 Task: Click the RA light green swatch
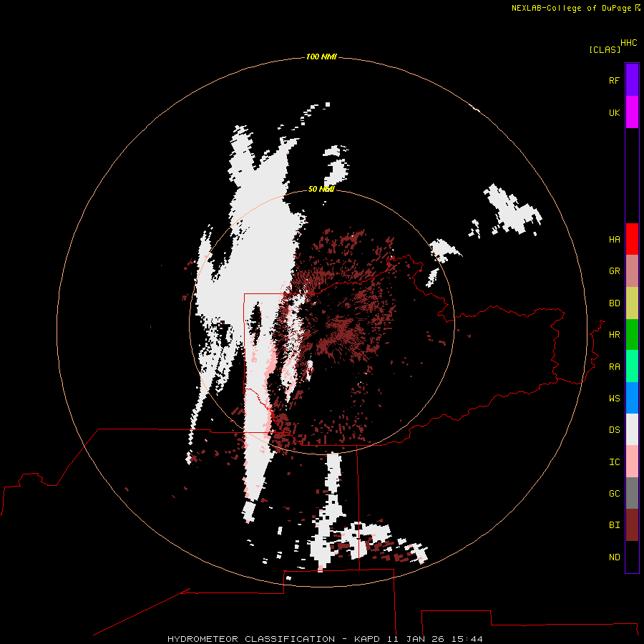(x=632, y=366)
